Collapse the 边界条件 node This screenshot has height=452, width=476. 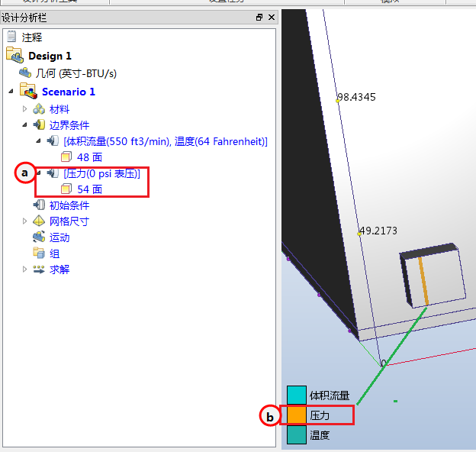point(25,125)
